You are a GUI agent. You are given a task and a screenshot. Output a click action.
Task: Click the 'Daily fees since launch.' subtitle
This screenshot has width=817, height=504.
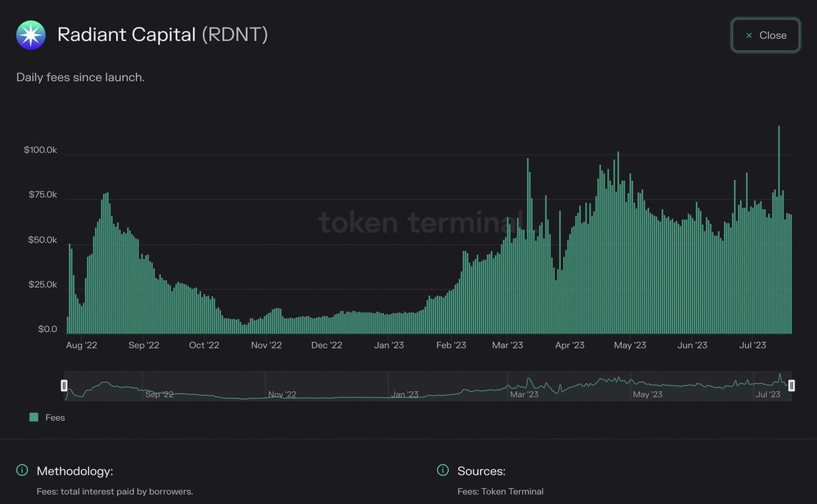point(80,77)
